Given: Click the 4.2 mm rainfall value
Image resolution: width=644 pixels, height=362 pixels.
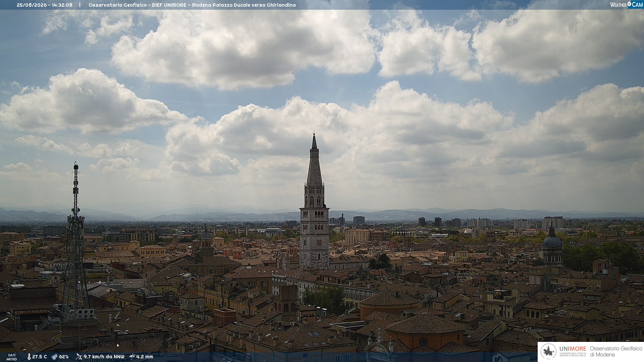Looking at the screenshot, I should 145,357.
